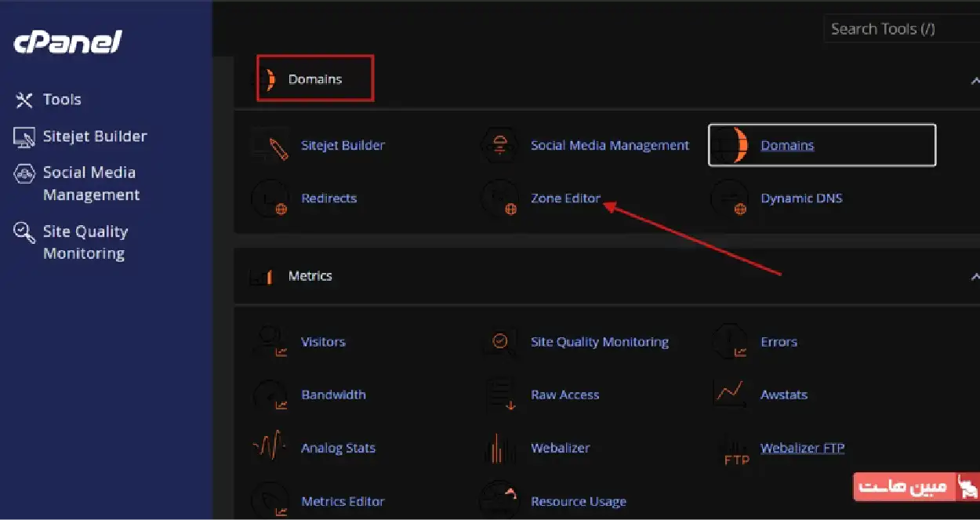Image resolution: width=980 pixels, height=520 pixels.
Task: Open the Visitors metrics icon
Action: pyautogui.click(x=270, y=342)
